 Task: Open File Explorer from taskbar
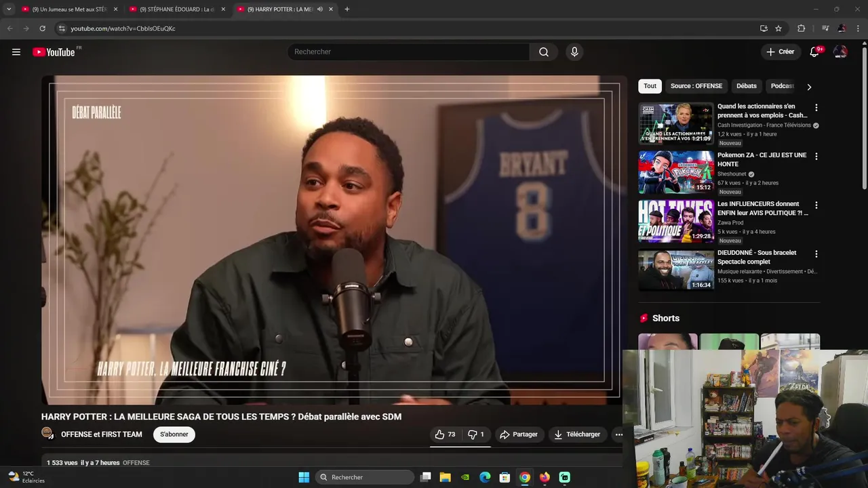[x=446, y=477]
